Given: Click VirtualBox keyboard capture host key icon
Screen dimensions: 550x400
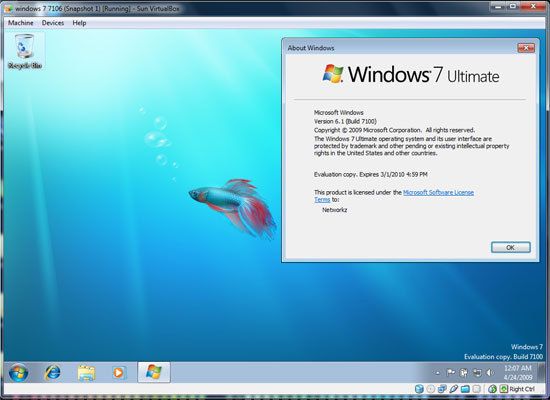Looking at the screenshot, I should [x=504, y=389].
